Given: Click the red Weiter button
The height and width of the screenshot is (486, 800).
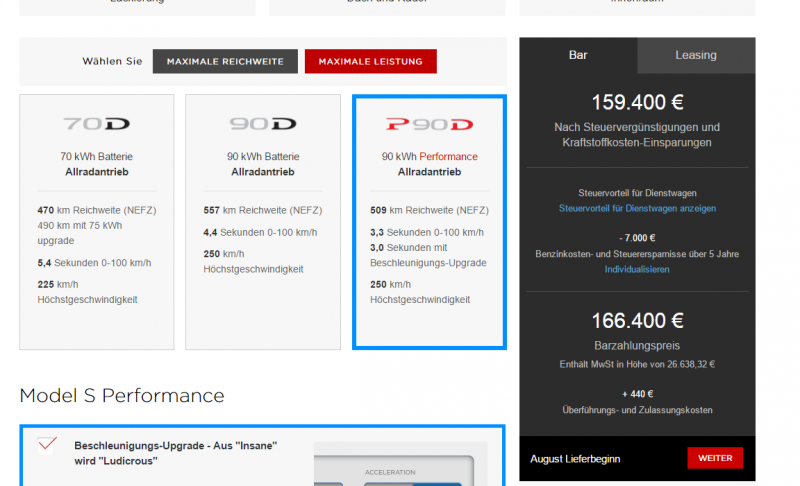Looking at the screenshot, I should [715, 458].
